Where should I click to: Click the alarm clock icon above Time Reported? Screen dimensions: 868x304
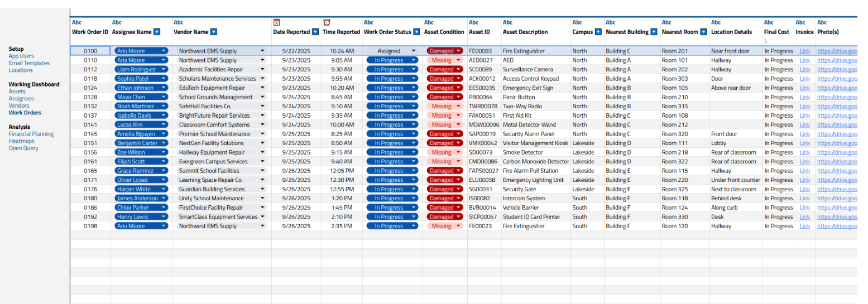(327, 22)
